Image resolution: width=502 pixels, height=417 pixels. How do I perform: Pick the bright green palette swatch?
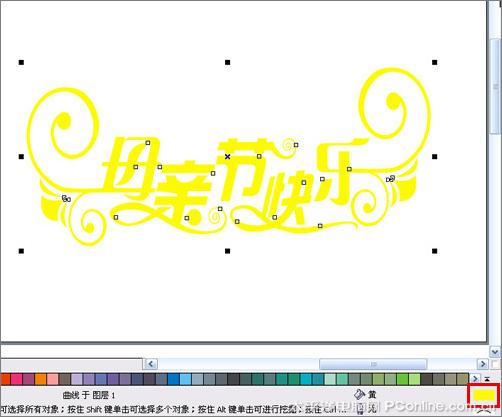(402, 379)
